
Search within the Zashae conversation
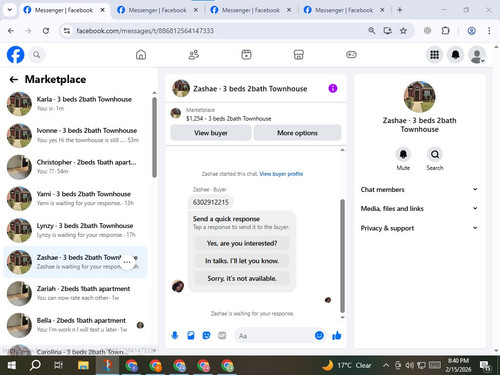(435, 154)
